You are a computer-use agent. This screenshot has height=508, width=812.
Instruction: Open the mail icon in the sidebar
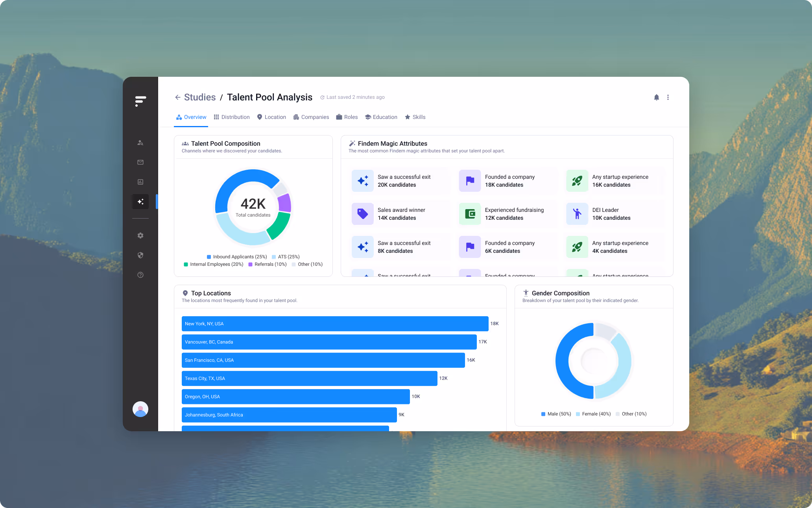click(x=140, y=162)
